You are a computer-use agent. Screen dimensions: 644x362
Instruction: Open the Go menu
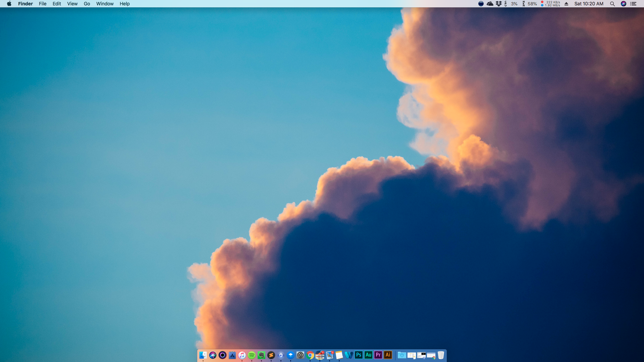[87, 4]
